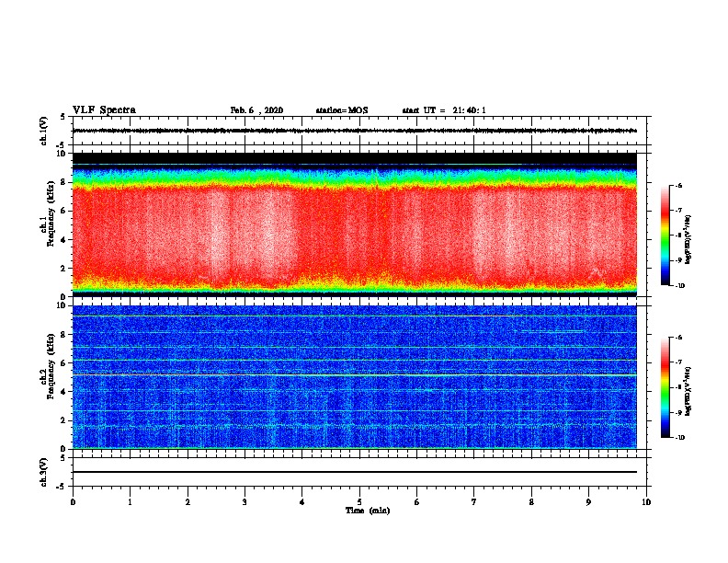
Task: Click time axis tick label "0"
Action: click(73, 502)
